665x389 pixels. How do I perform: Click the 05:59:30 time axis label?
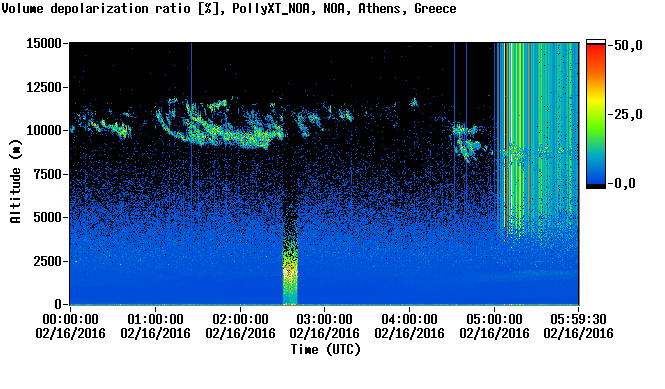(578, 319)
